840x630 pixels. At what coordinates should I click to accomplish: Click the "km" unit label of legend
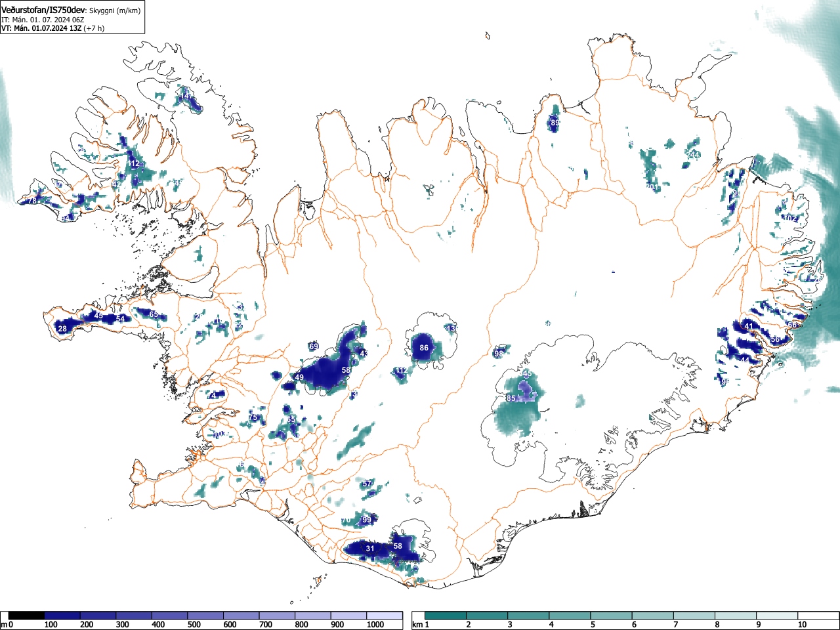(x=417, y=625)
